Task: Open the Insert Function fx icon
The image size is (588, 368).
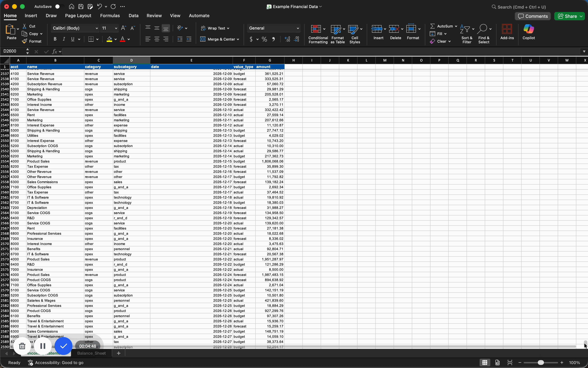Action: coord(55,51)
